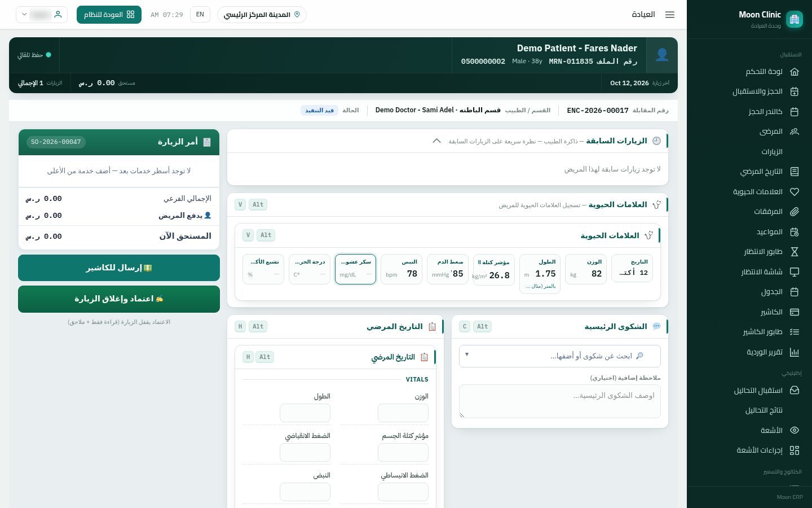Click the قيد التنفيذ status badge
812x508 pixels.
(319, 110)
